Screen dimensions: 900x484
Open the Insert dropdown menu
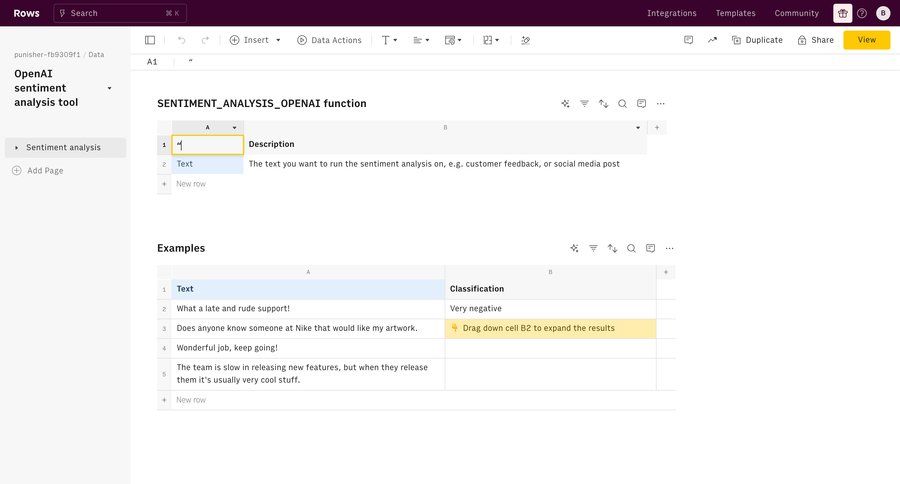coord(255,40)
